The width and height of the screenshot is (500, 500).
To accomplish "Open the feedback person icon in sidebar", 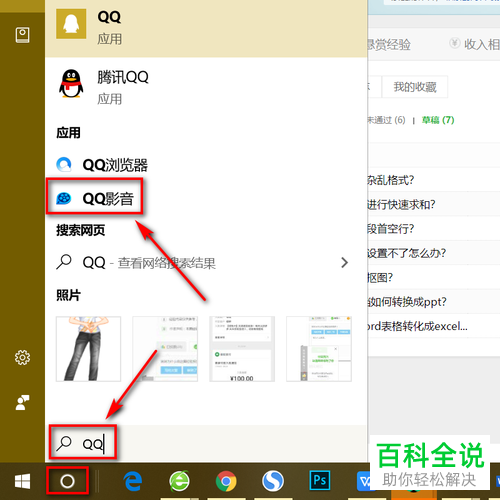I will pos(22,403).
